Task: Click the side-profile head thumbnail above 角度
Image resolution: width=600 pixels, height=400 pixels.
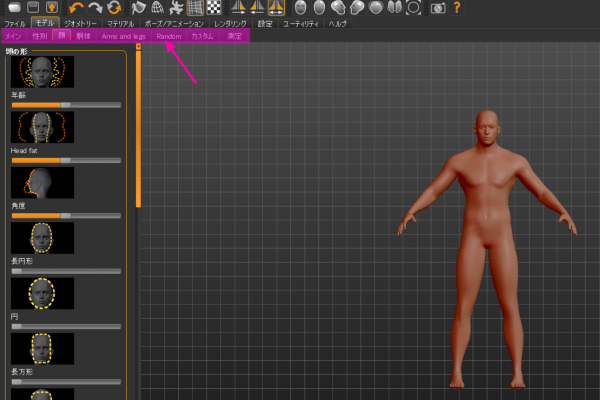Action: point(42,183)
